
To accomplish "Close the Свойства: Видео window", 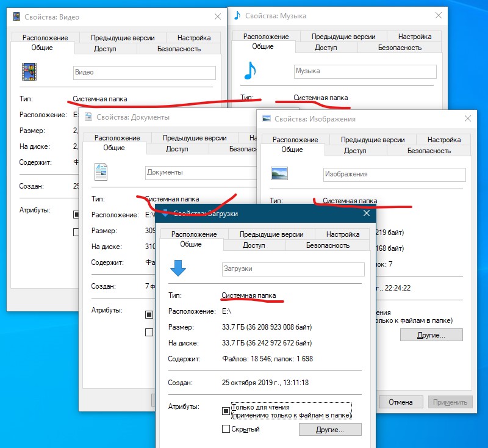I will (x=218, y=16).
